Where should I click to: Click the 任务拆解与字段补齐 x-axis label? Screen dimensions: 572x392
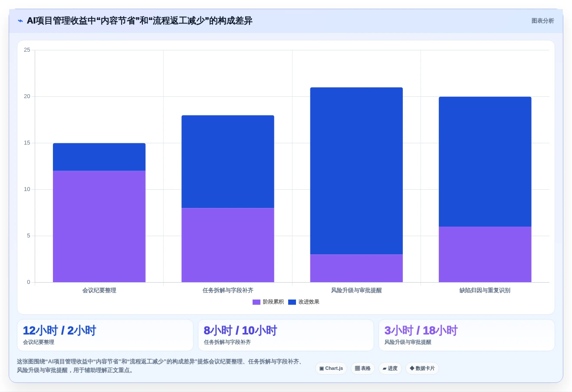pos(228,290)
